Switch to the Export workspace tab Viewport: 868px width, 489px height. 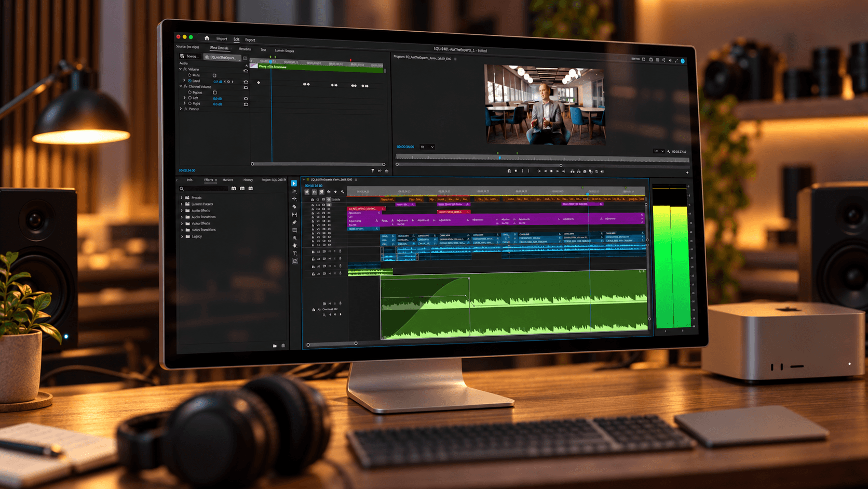coord(250,39)
